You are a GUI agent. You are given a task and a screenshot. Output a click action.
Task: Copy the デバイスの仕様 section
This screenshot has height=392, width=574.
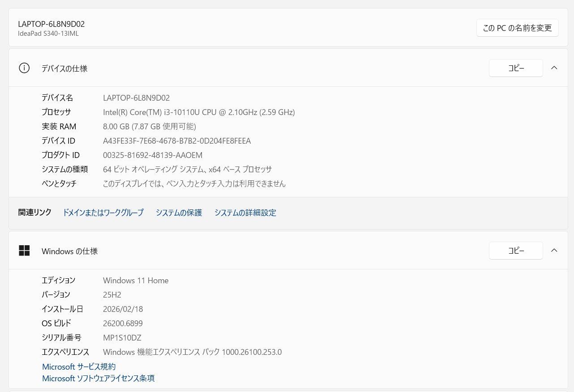point(516,68)
